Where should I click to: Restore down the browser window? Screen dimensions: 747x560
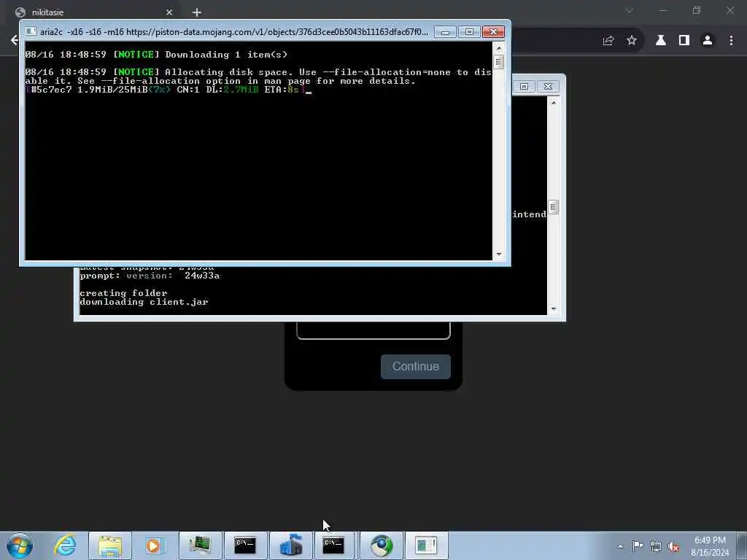(697, 10)
